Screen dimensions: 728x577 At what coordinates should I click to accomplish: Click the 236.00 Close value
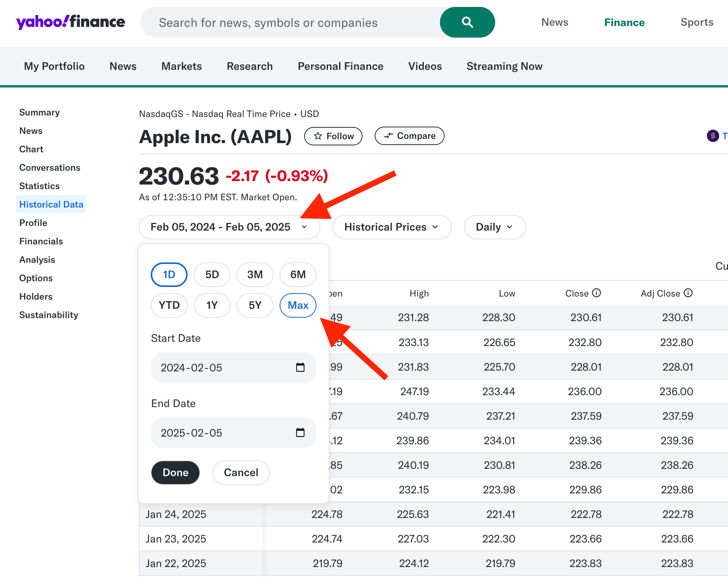point(585,391)
